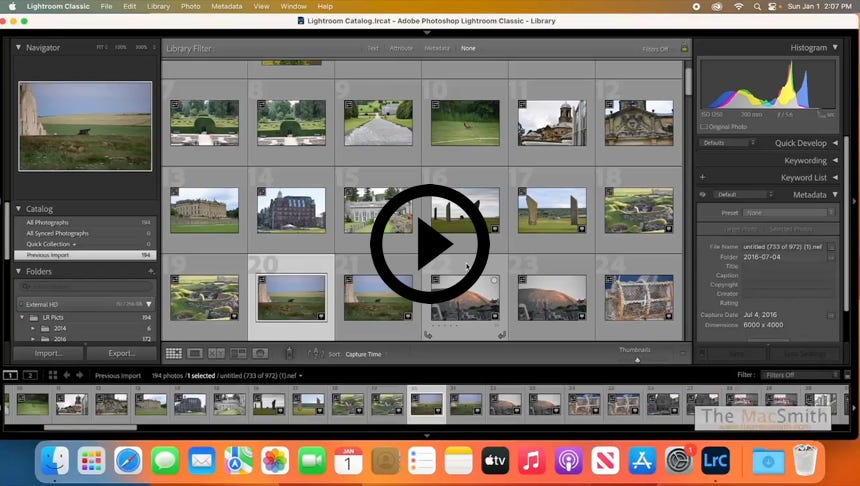Image resolution: width=860 pixels, height=486 pixels.
Task: Click filmstrip grid shortcut icon
Action: pyautogui.click(x=53, y=375)
